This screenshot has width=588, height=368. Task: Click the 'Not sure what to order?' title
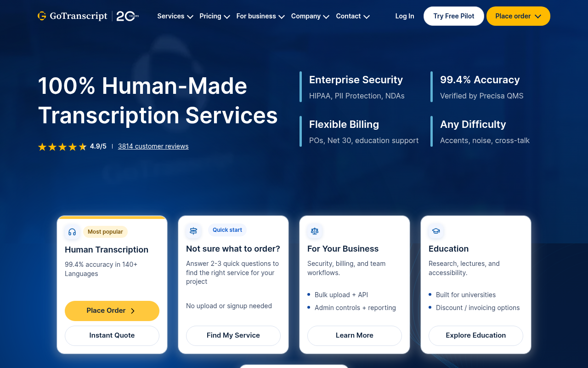tap(233, 249)
